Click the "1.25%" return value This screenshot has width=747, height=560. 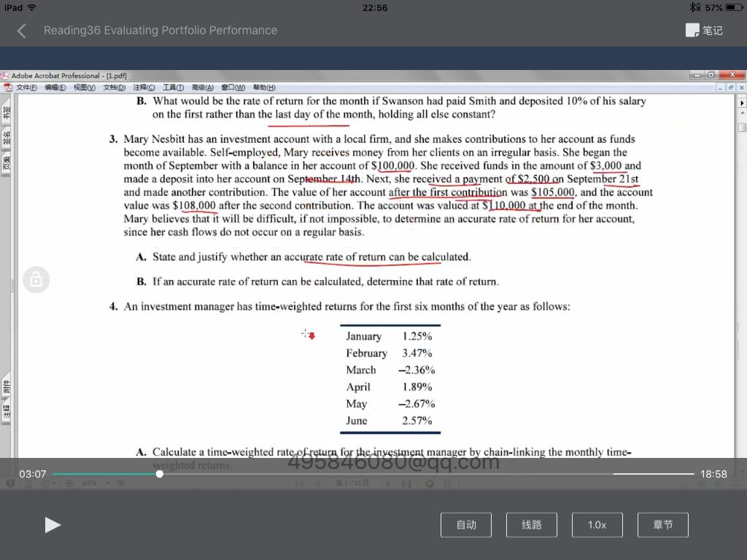[x=417, y=336]
